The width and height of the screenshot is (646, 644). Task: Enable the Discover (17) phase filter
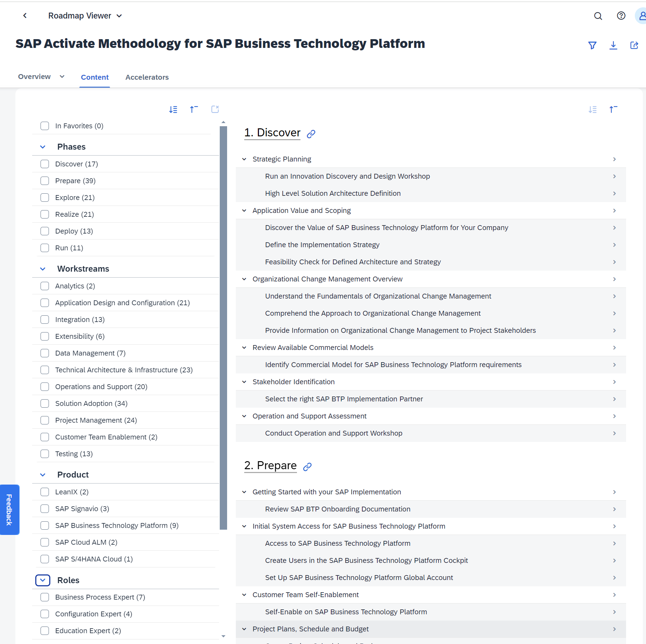click(45, 164)
